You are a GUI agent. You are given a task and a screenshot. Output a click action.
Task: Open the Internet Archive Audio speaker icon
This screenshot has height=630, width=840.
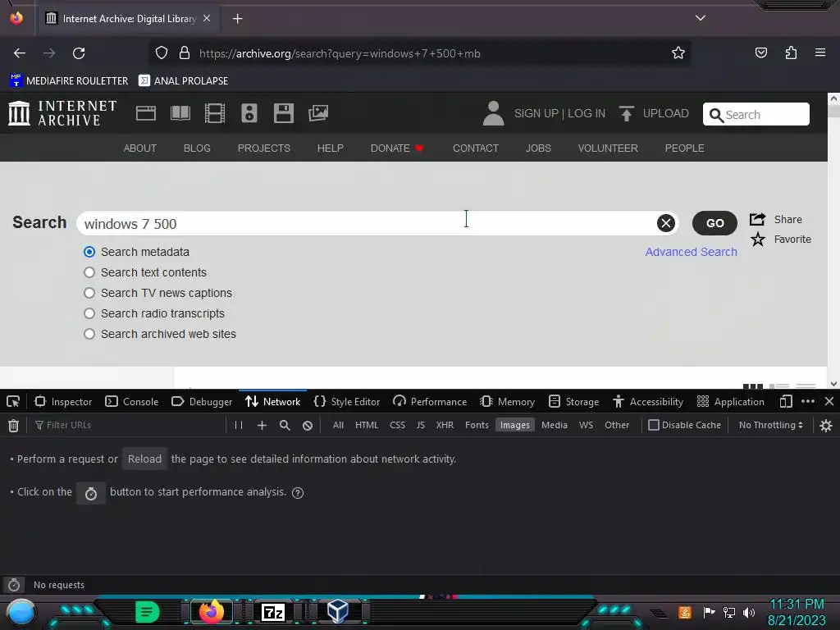(249, 113)
